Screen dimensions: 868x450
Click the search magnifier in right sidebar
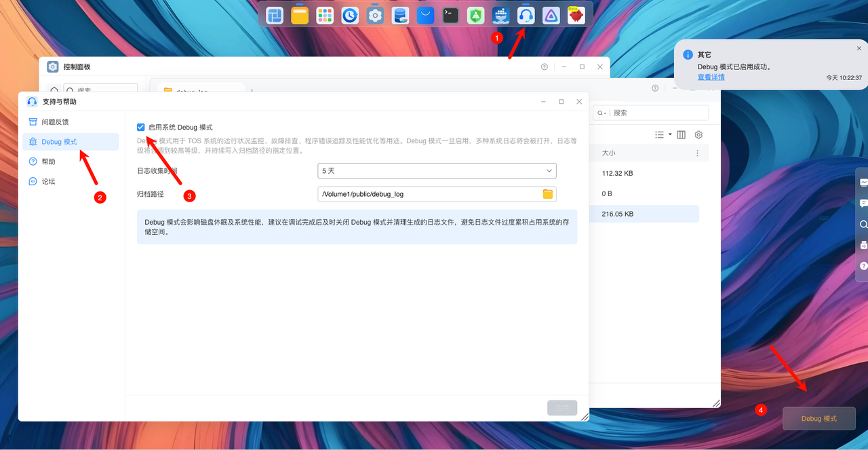pyautogui.click(x=864, y=224)
